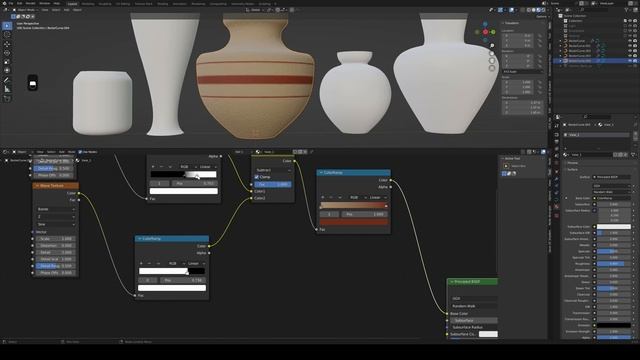Toggle Clamp checkbox on Subtract node
Image resolution: width=640 pixels, height=360 pixels.
point(257,177)
